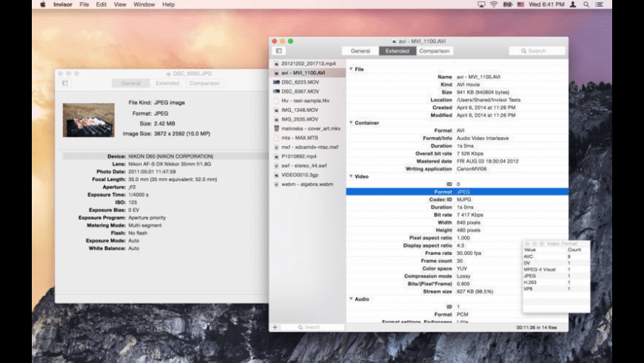
Task: Click the toolbar search field in AVI window
Action: pos(537,51)
